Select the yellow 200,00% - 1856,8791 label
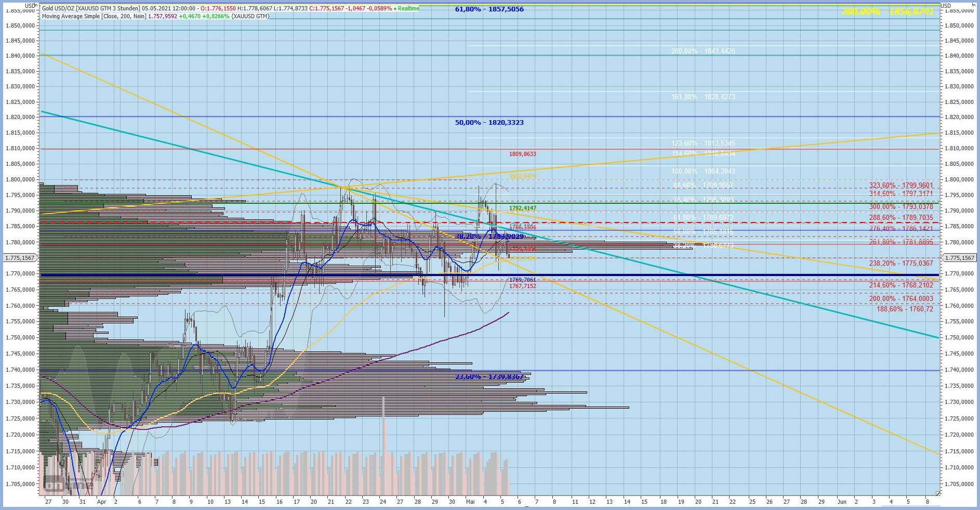Image resolution: width=980 pixels, height=510 pixels. click(888, 11)
